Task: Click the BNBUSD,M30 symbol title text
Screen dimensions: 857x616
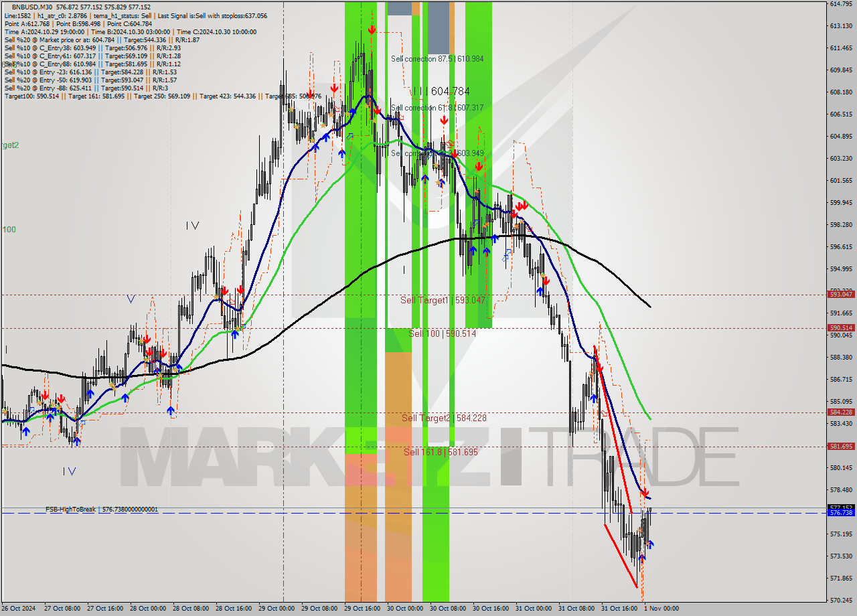Action: point(33,7)
